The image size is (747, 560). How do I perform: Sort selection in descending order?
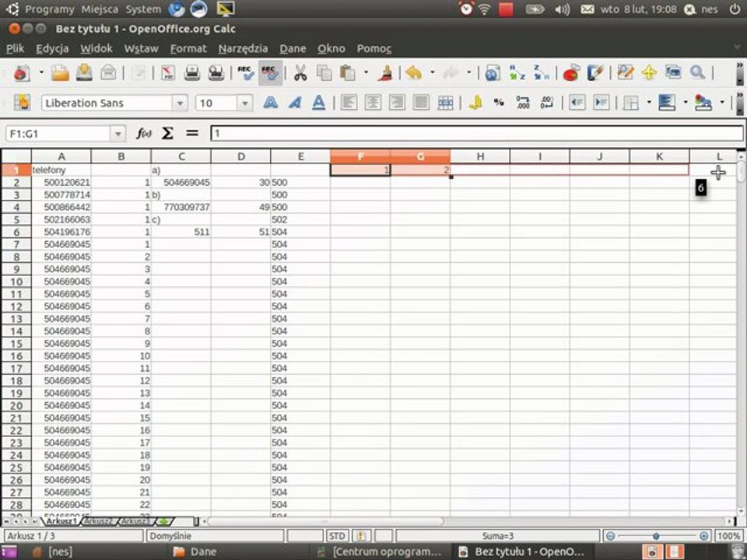click(x=542, y=73)
